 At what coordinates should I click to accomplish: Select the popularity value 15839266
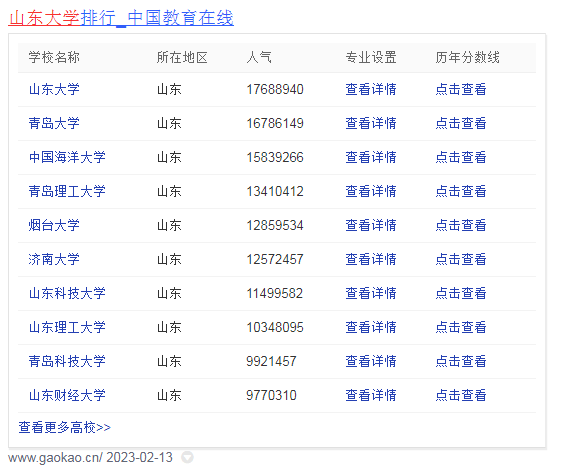click(x=275, y=157)
